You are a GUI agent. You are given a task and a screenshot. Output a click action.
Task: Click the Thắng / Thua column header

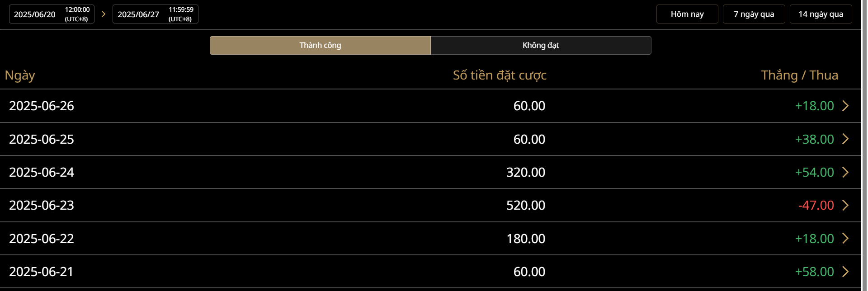coord(799,75)
